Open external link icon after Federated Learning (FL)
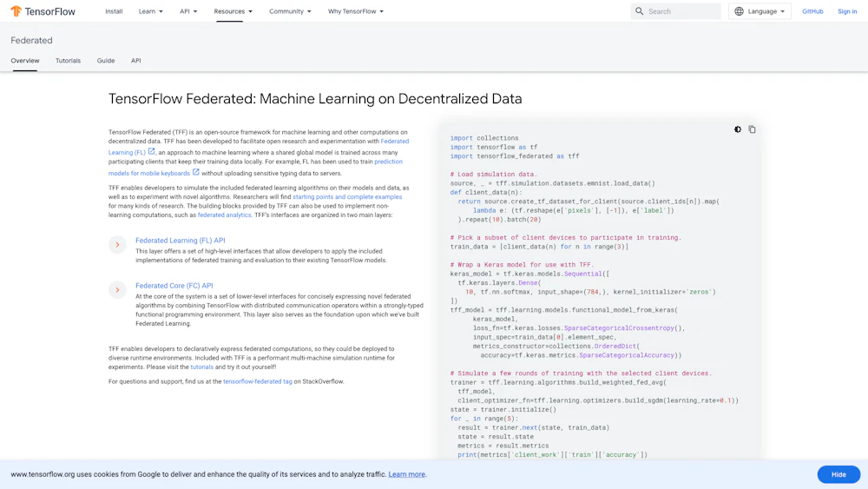The height and width of the screenshot is (489, 868). coord(151,151)
